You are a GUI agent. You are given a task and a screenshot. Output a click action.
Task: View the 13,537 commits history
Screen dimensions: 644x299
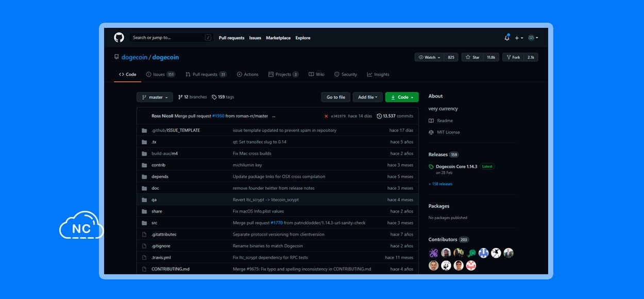pyautogui.click(x=395, y=116)
